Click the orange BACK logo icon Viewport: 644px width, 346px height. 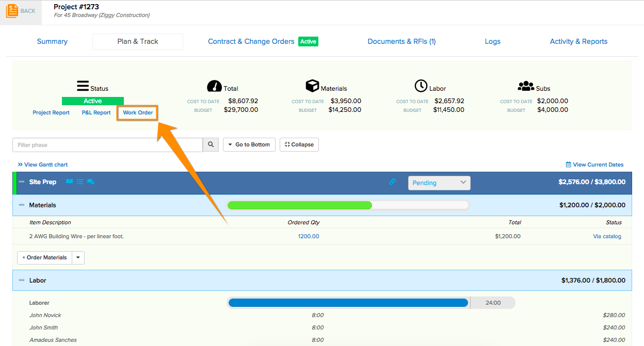click(x=12, y=11)
